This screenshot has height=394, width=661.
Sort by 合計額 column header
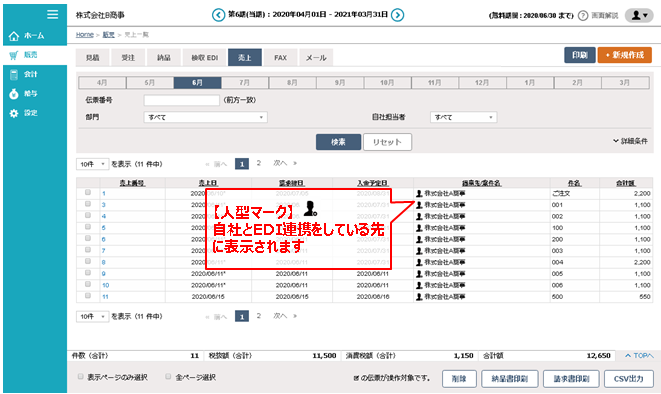click(x=626, y=183)
